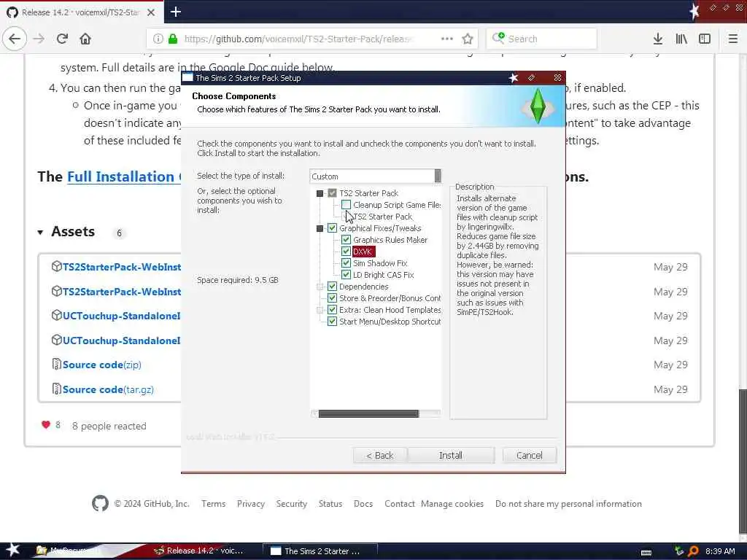The image size is (747, 560).
Task: Open the Firefox downloads arrow
Action: pos(658,39)
